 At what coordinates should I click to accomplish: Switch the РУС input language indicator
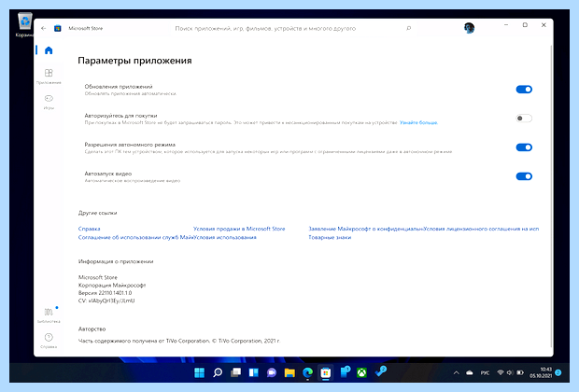485,372
